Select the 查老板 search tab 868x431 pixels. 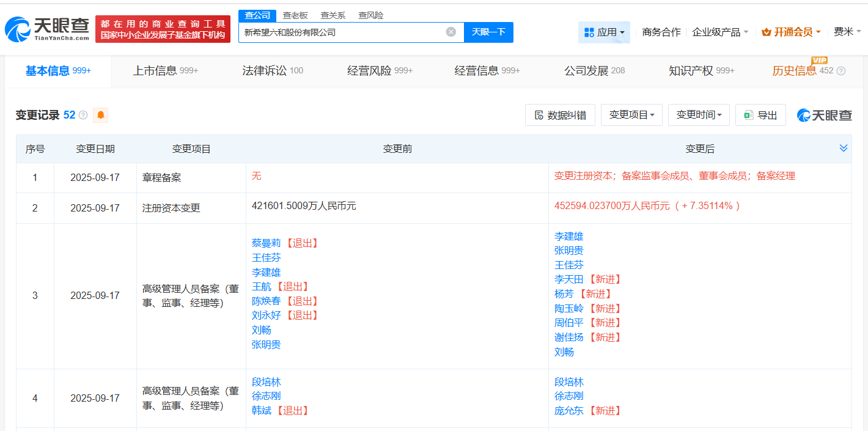[295, 15]
